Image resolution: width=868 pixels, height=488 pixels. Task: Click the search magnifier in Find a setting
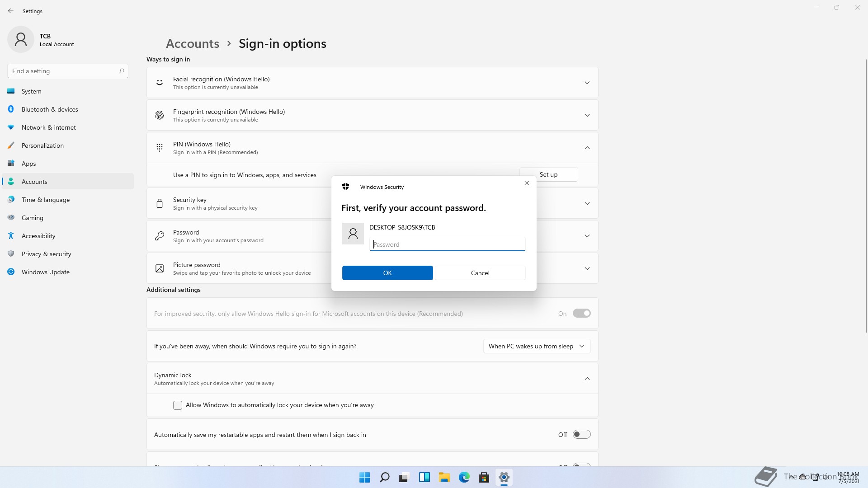121,71
